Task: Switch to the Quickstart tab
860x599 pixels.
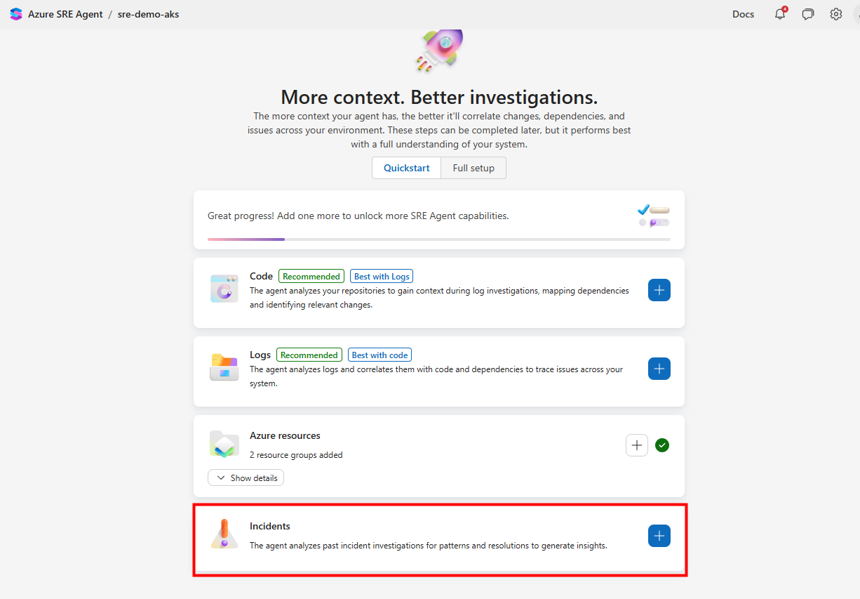Action: (406, 168)
